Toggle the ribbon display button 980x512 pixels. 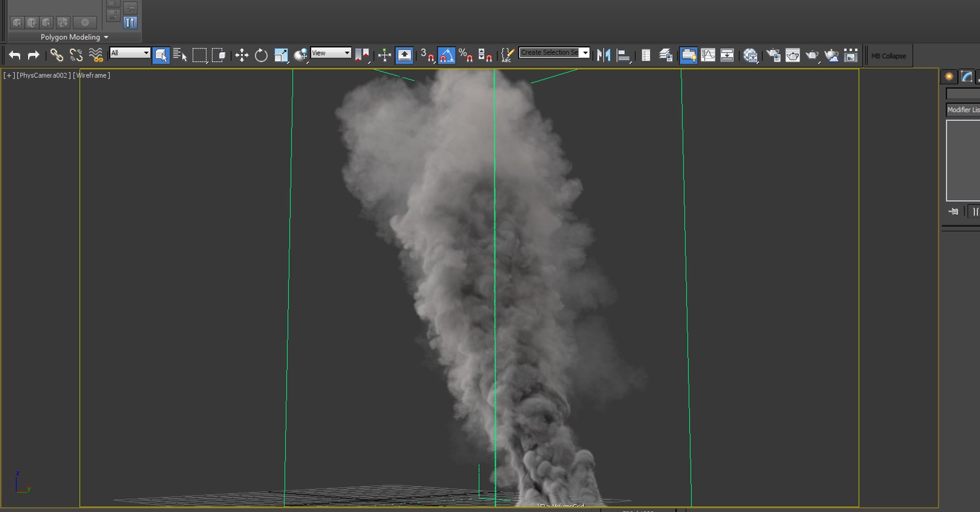point(689,55)
